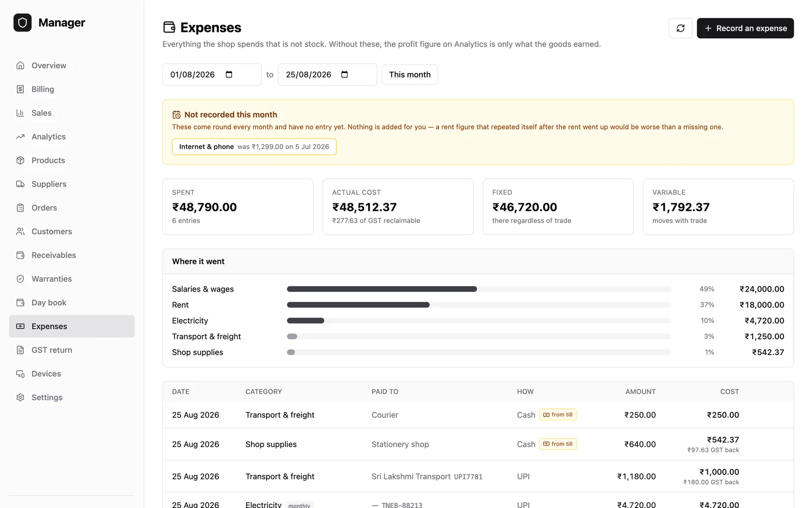Click the from till badge for Courier
812x508 pixels.
tap(558, 415)
